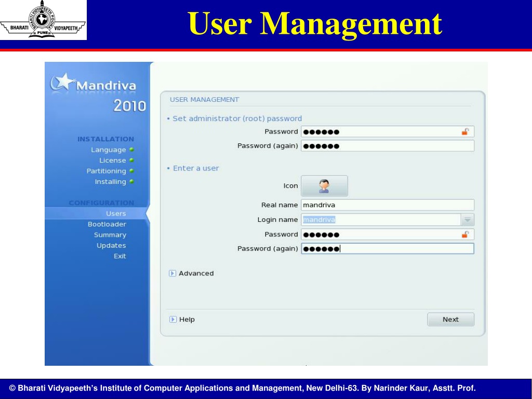
Task: Click the 'INSTALLATION' sidebar header
Action: [x=105, y=139]
